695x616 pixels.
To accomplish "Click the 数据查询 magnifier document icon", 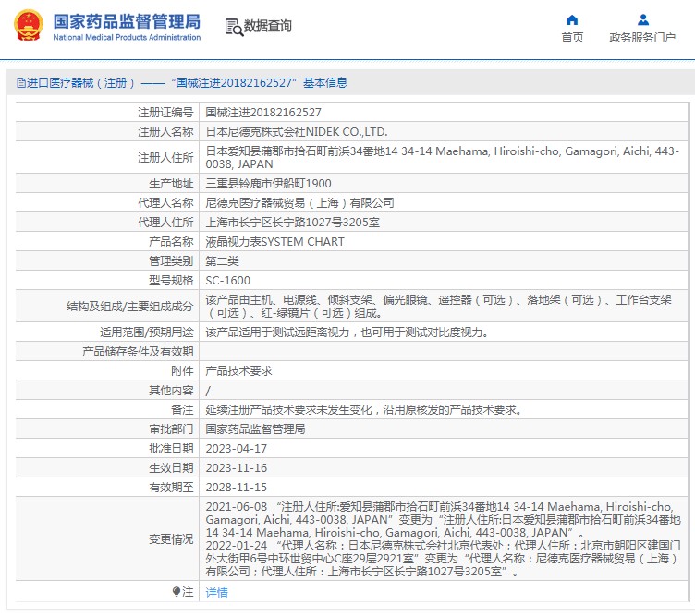I will point(233,27).
